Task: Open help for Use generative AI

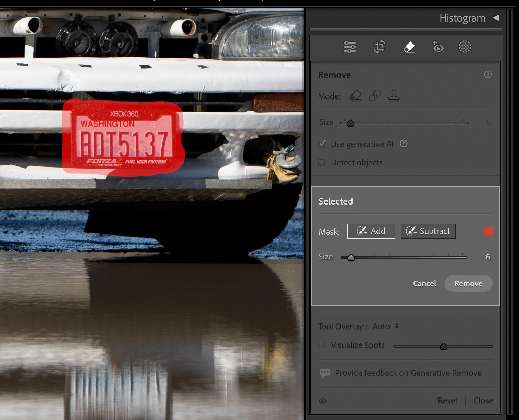Action: pyautogui.click(x=404, y=144)
